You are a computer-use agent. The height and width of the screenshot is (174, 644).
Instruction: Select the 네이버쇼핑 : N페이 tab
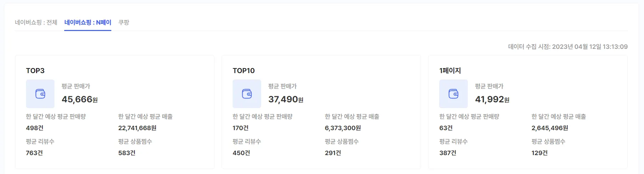tap(88, 22)
